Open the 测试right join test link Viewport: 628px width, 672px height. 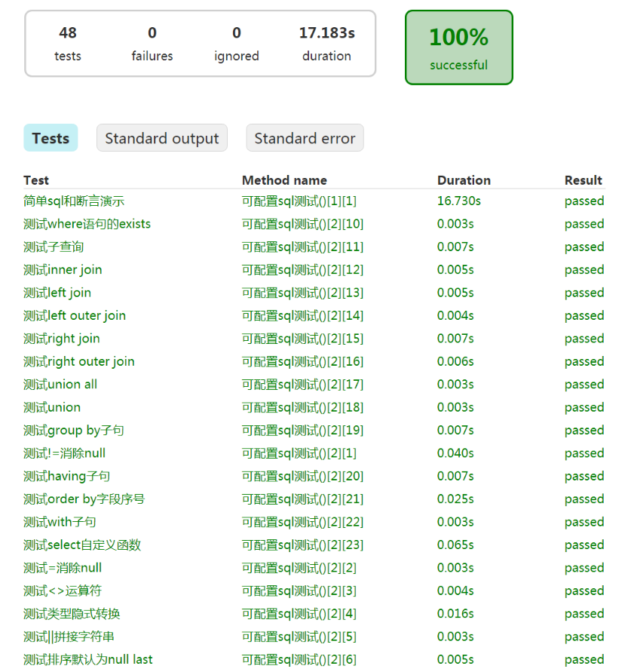pos(62,339)
